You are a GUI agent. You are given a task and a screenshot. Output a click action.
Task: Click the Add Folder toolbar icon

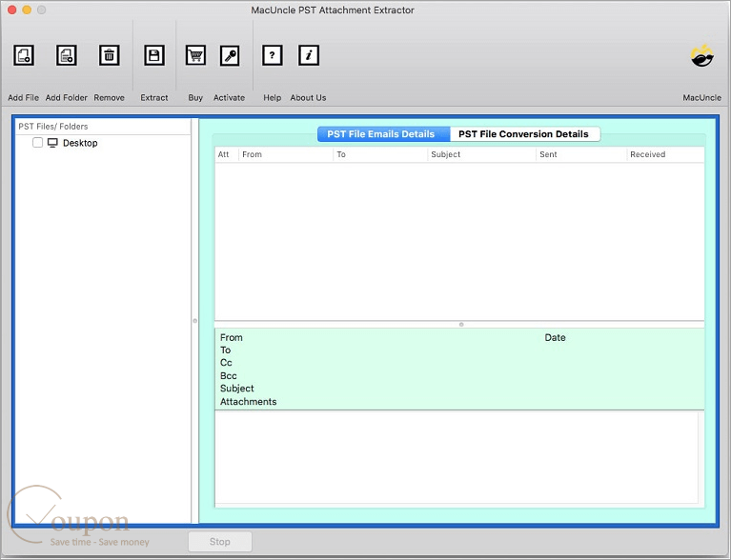click(66, 55)
